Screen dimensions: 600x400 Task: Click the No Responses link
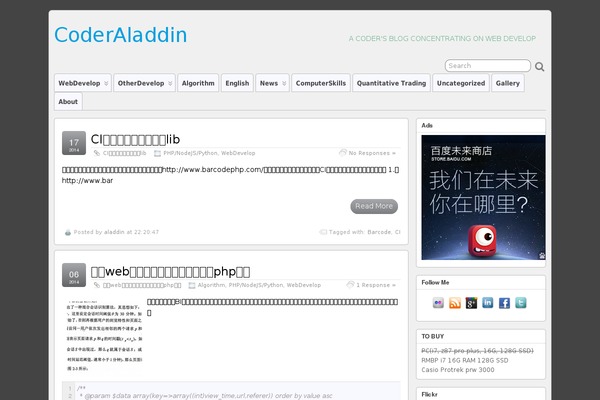[372, 153]
